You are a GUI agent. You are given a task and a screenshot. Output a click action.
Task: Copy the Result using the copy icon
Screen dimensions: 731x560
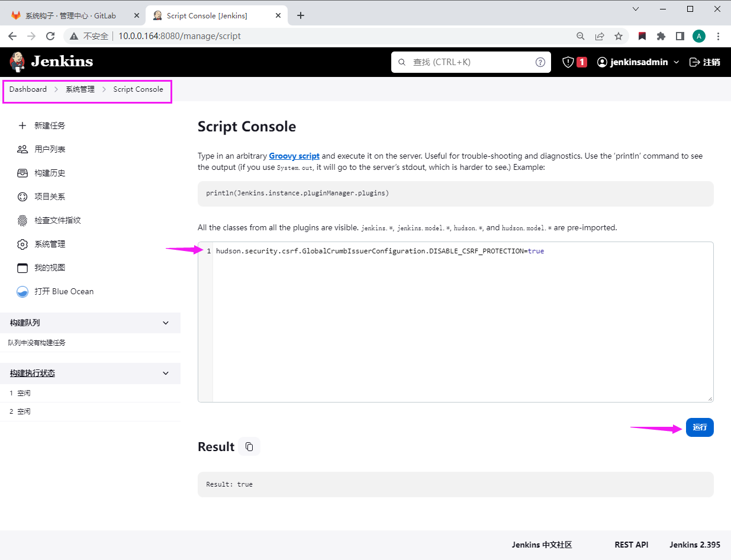coord(249,446)
